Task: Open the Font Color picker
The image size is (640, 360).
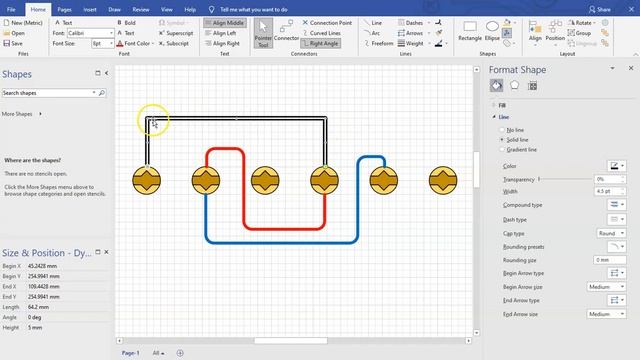Action: click(135, 43)
